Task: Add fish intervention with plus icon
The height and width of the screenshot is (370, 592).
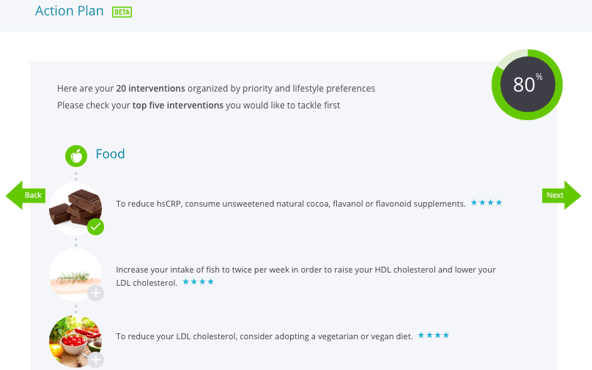Action: pyautogui.click(x=96, y=293)
